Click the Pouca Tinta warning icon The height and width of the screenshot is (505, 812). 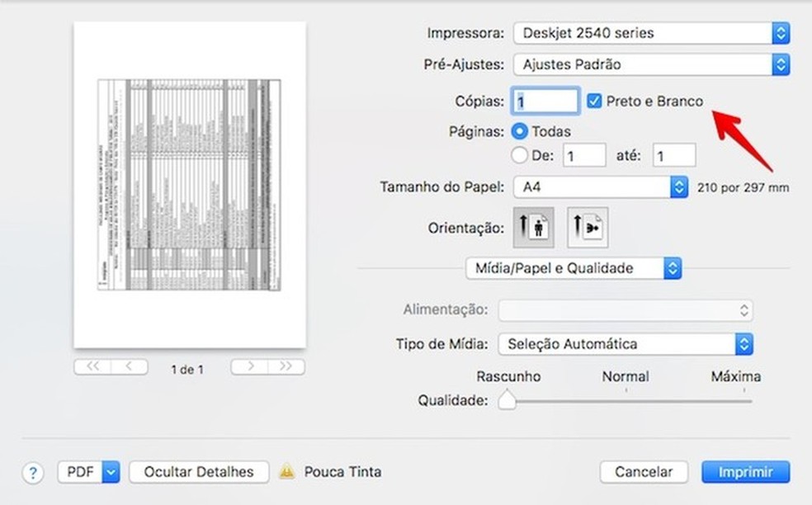[x=287, y=472]
